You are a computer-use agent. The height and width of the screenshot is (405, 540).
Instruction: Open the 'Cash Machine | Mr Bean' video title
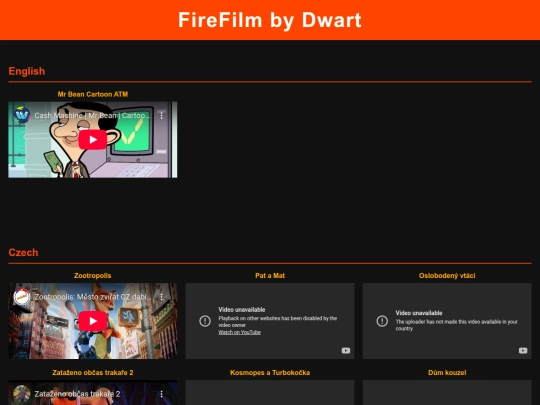[x=92, y=115]
